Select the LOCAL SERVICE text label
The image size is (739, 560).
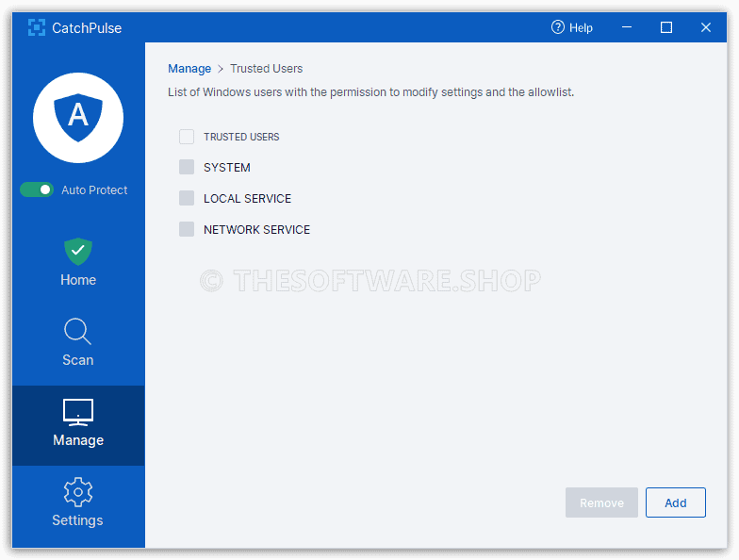(247, 198)
